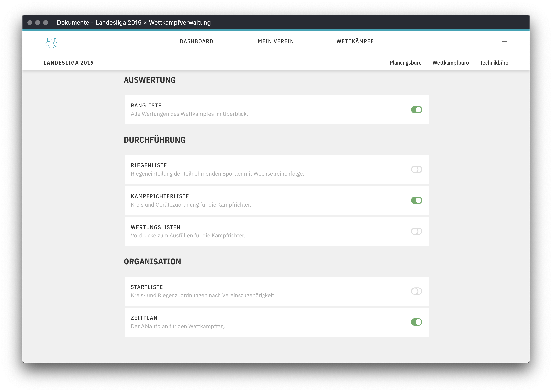
Task: Open the Technikbüro tab
Action: point(494,63)
